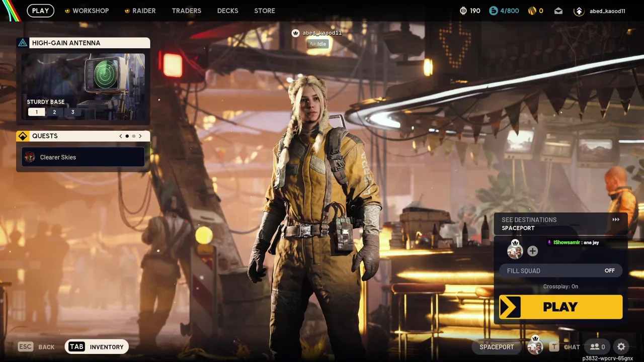
Task: Switch to the WORKSHOP tab
Action: [x=91, y=11]
